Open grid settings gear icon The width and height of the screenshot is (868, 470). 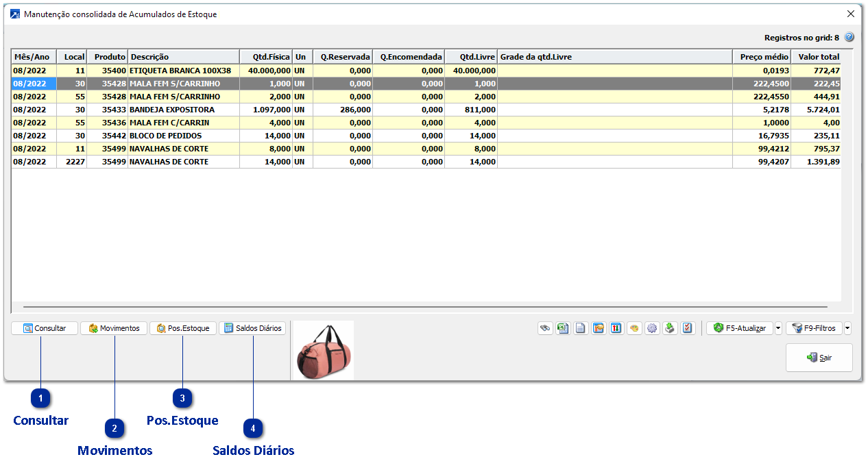[652, 328]
